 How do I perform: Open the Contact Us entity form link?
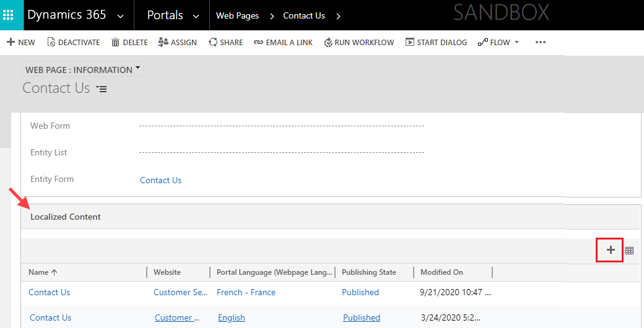(160, 180)
